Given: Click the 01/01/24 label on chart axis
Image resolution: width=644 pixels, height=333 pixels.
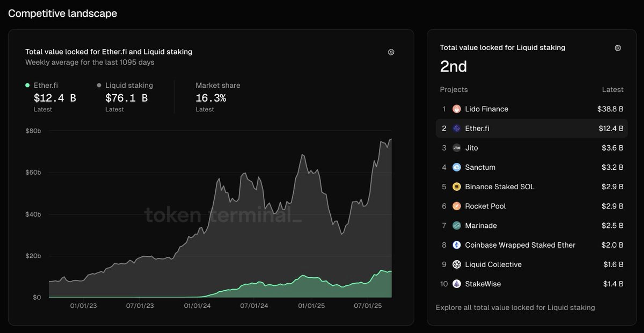Looking at the screenshot, I should 197,306.
